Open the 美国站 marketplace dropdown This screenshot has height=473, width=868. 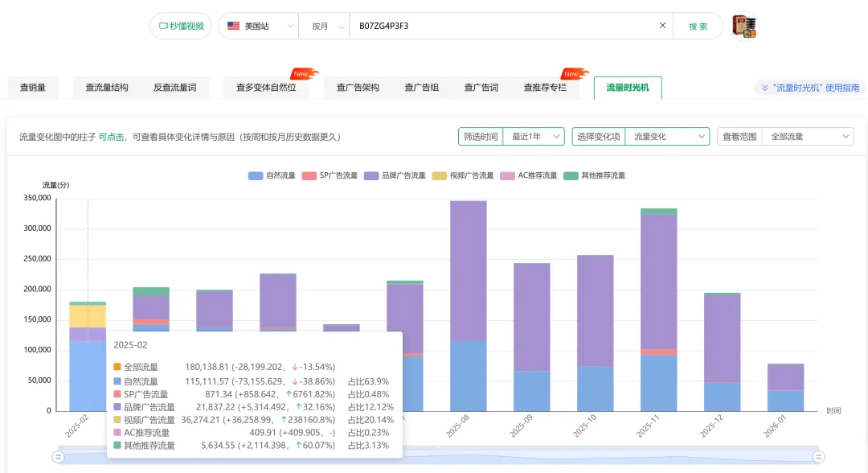coord(258,26)
